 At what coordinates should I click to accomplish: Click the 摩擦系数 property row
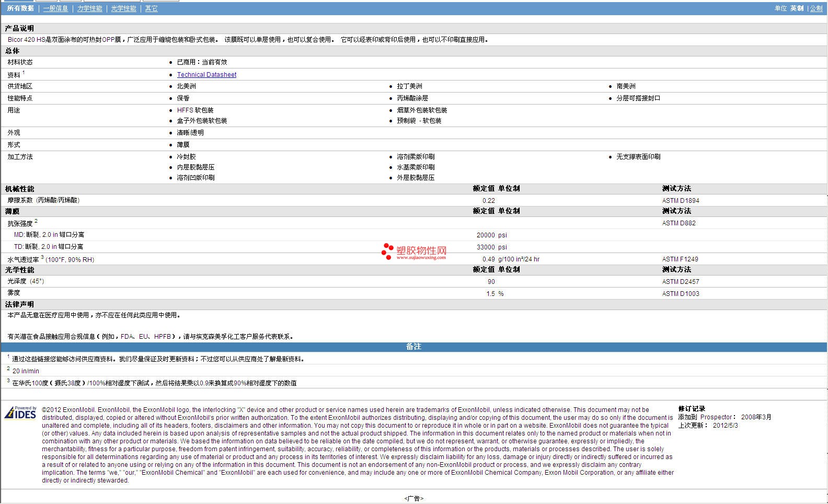pos(414,200)
